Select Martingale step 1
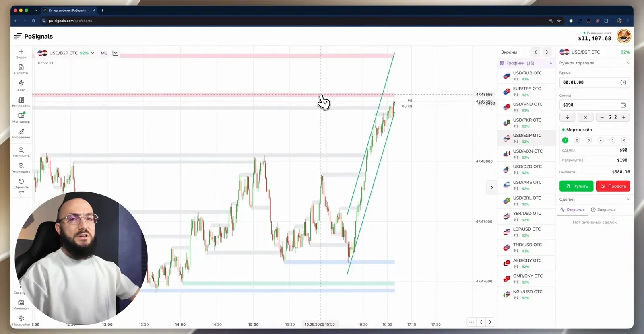 pyautogui.click(x=565, y=140)
